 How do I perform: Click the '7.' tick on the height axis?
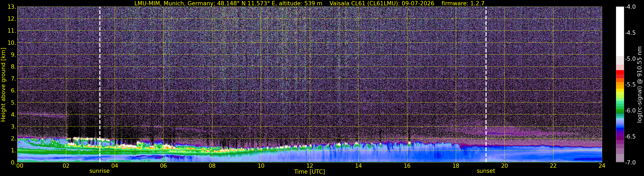(13, 79)
